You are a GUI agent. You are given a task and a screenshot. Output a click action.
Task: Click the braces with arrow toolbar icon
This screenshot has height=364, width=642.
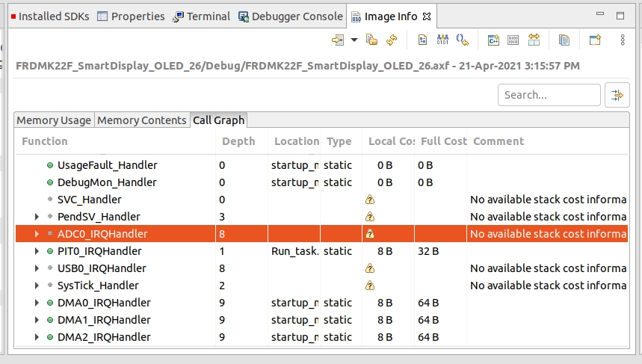click(463, 40)
